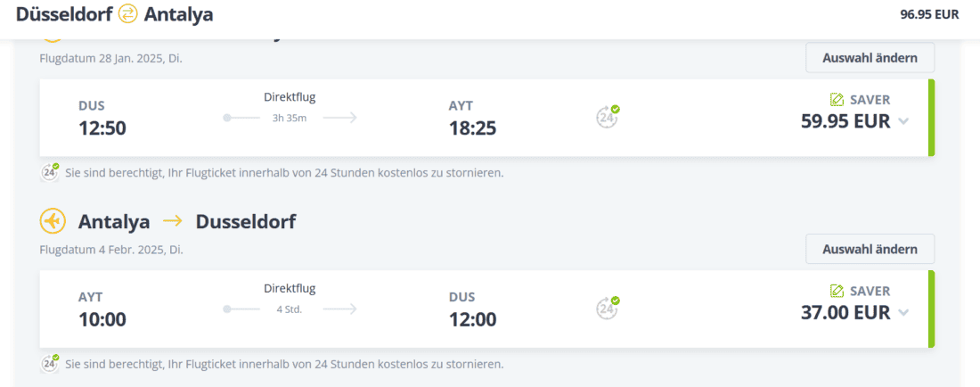Expand the 37.00 EUR fare details chevron
Viewport: 980px width, 387px height.
tap(903, 312)
